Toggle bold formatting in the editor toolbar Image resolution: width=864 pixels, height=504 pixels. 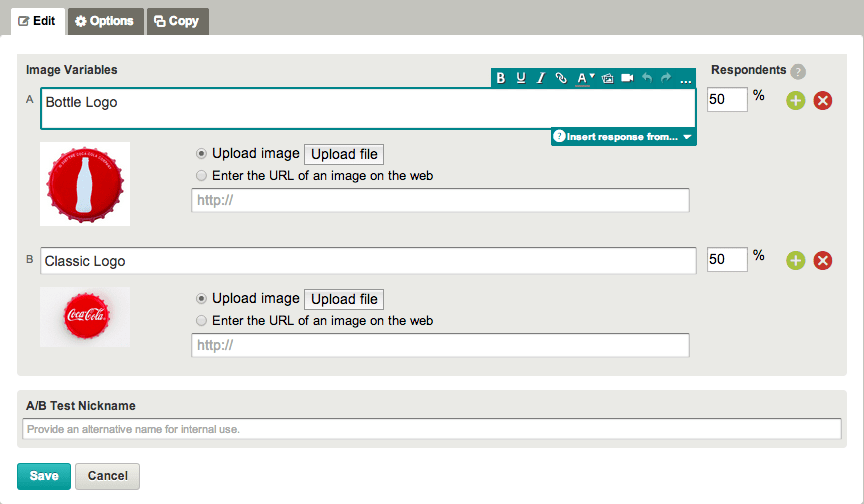tap(501, 78)
